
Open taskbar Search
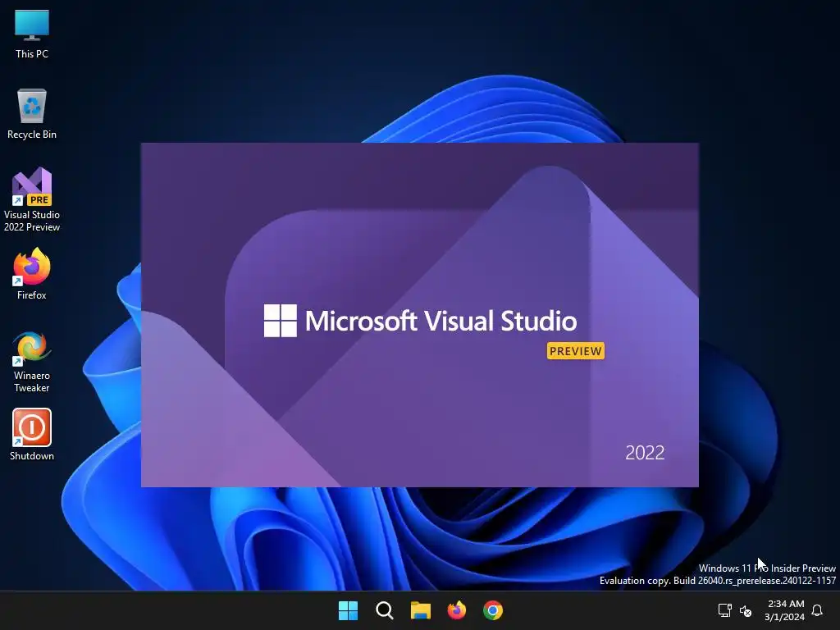click(x=384, y=610)
